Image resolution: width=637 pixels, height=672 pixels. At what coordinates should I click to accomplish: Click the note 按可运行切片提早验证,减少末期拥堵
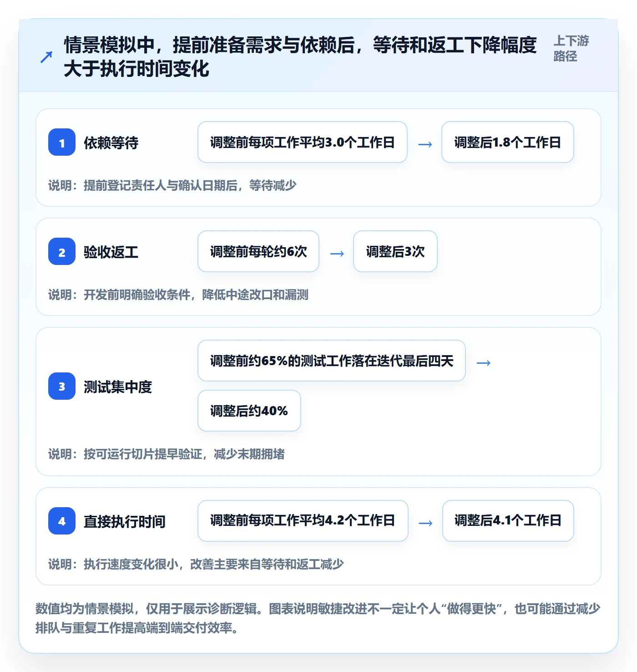(x=167, y=454)
